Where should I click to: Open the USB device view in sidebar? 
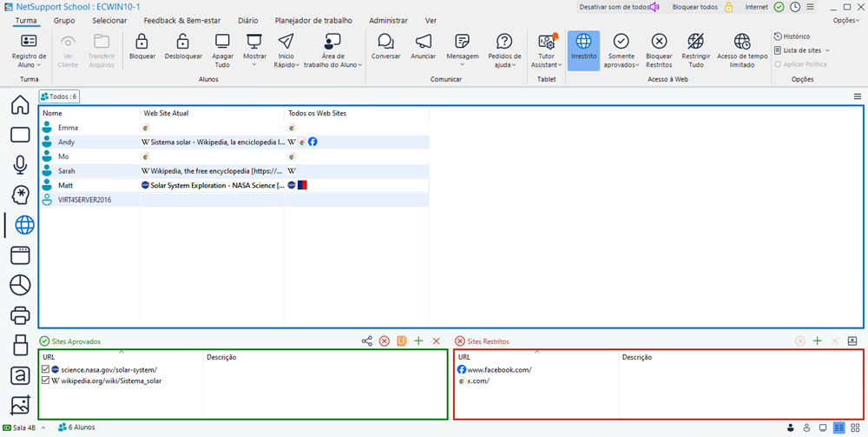[21, 346]
